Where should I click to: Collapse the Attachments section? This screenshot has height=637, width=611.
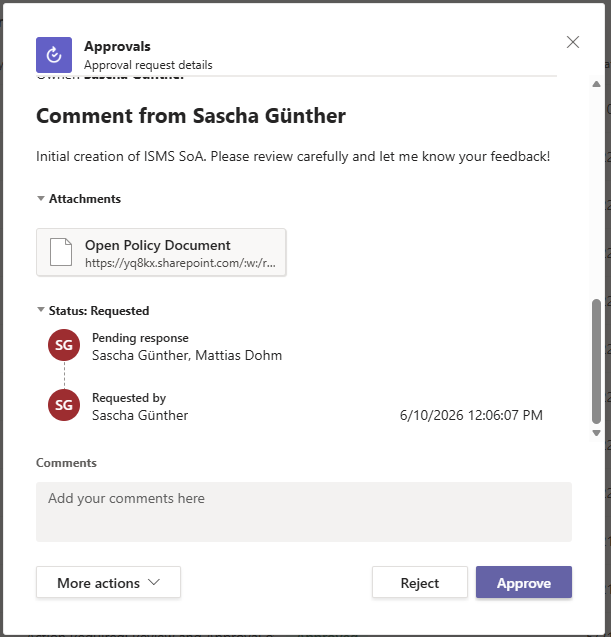41,198
